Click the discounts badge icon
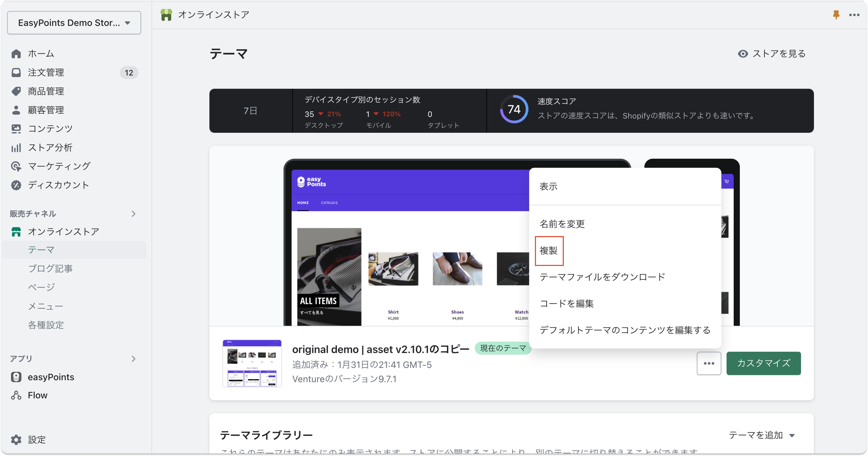The width and height of the screenshot is (868, 456). click(x=16, y=185)
